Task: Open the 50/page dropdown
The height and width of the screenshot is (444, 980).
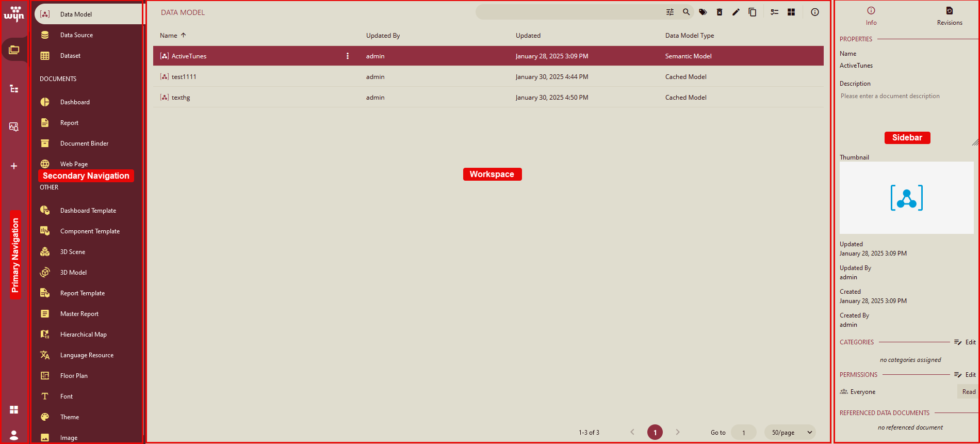Action: (x=791, y=432)
